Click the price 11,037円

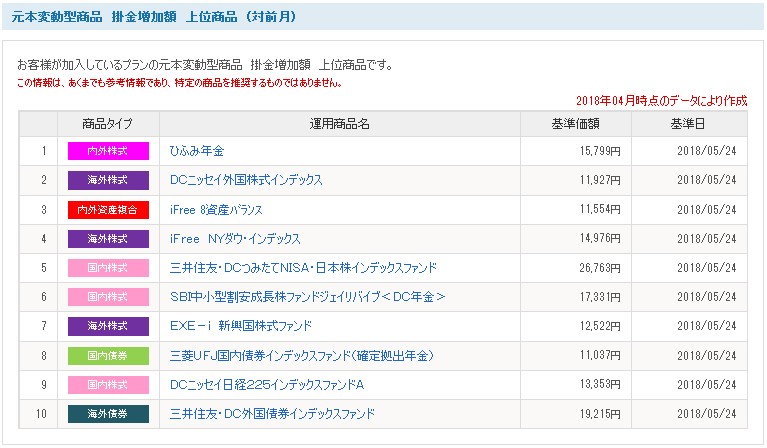point(600,355)
